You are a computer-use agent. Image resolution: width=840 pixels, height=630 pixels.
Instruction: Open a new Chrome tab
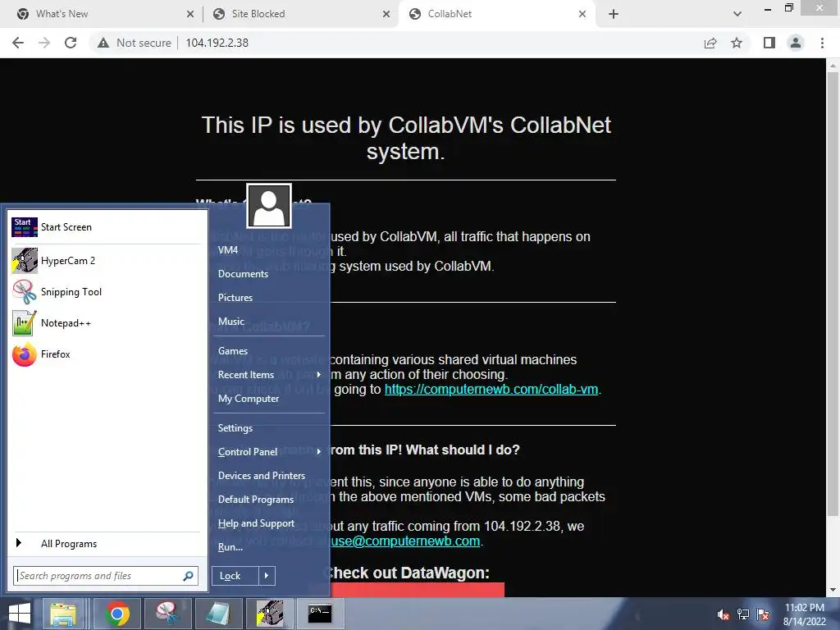[x=614, y=14]
